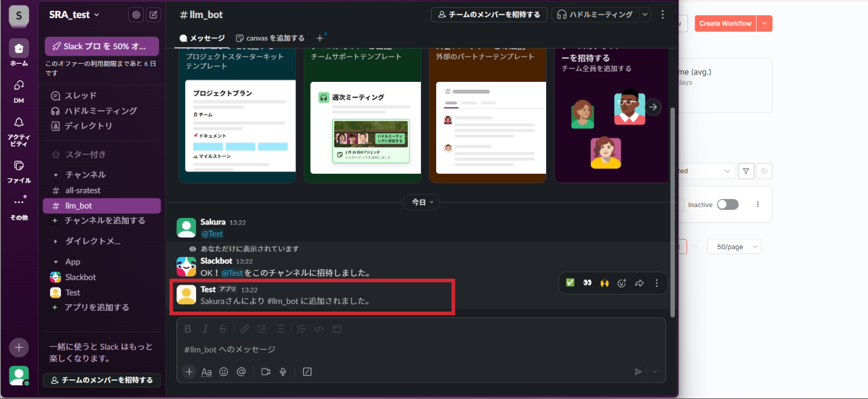
Task: Click the forward message arrow icon
Action: 639,283
